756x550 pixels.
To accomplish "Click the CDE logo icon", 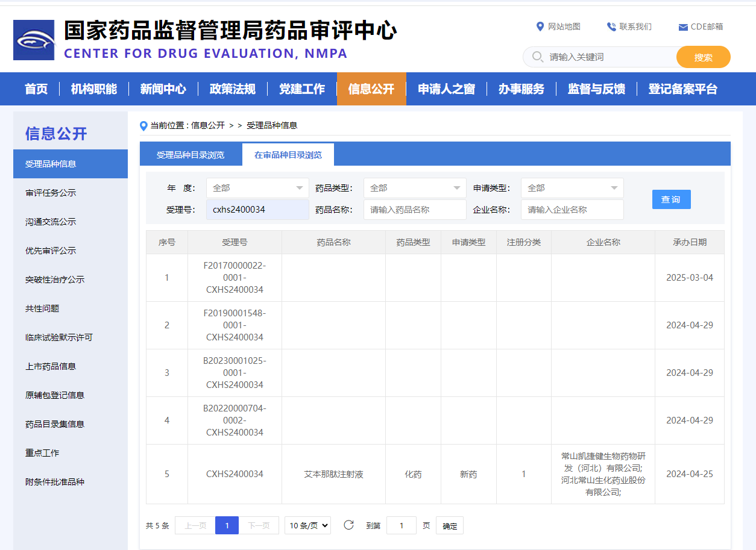I will tap(34, 40).
